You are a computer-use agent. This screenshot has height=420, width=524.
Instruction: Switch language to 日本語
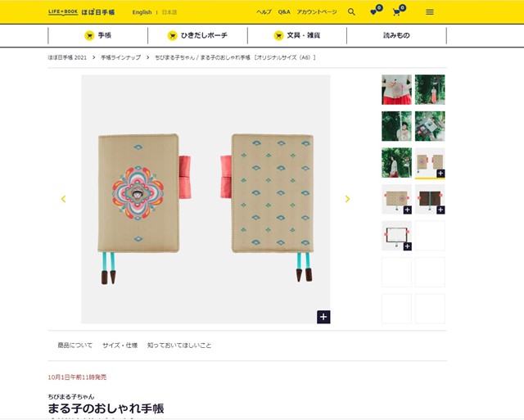pyautogui.click(x=169, y=12)
